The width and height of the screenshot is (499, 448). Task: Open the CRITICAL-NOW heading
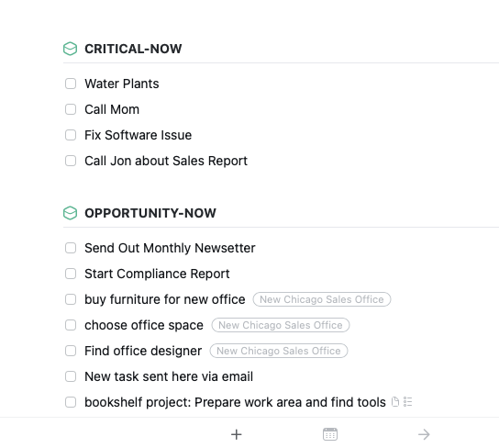[x=133, y=49]
